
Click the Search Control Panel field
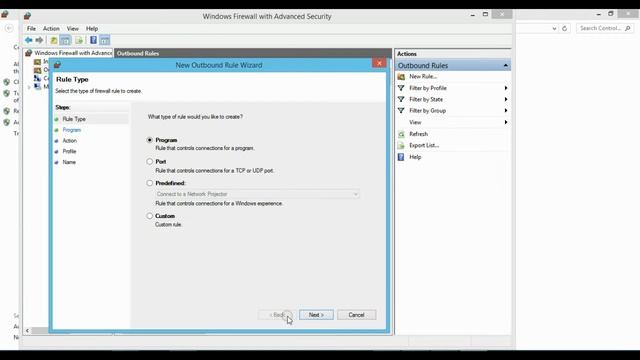pos(604,28)
